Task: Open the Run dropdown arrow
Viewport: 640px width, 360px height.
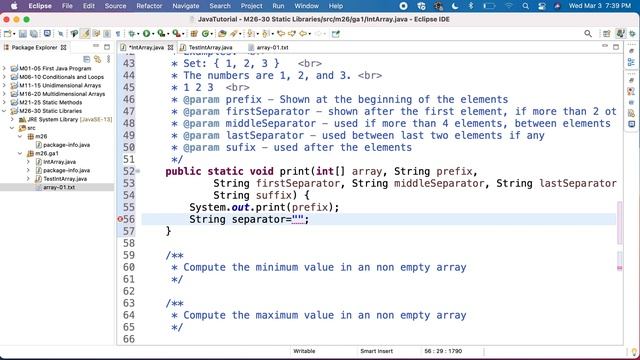Action: pyautogui.click(x=153, y=34)
